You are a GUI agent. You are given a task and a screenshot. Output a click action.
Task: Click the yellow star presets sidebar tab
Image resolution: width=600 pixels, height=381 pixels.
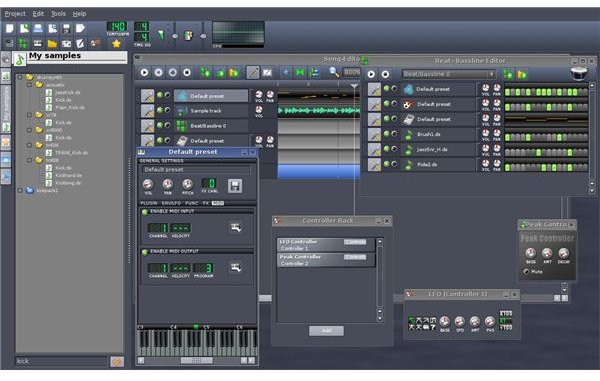[x=6, y=143]
